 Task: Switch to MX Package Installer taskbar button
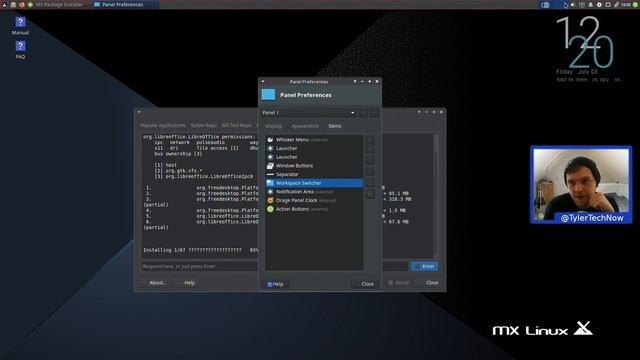tap(59, 4)
